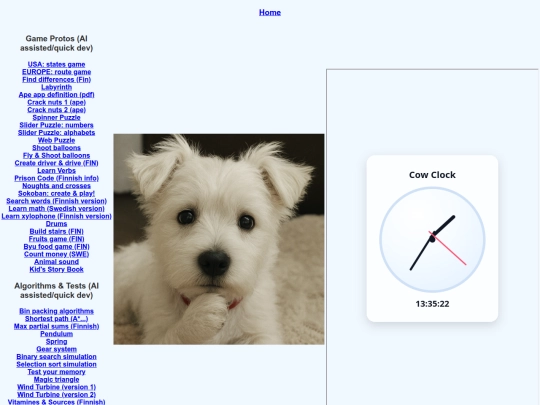The width and height of the screenshot is (540, 405).
Task: Open Crack nuts 1 (ape) link
Action: click(56, 102)
